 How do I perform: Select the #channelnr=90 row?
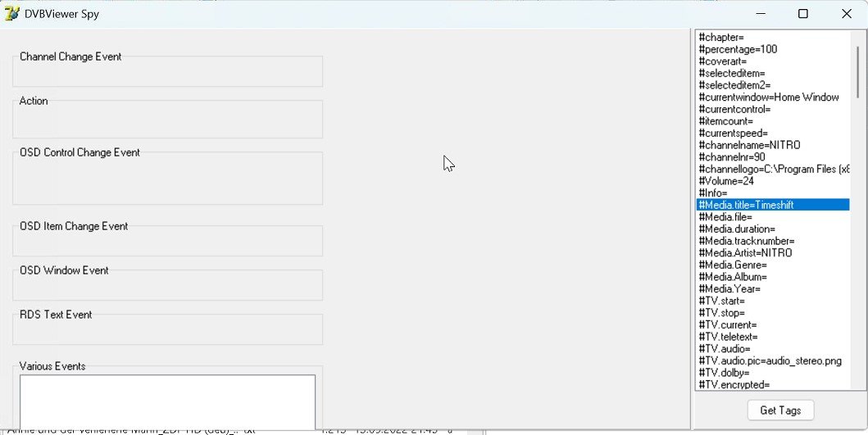[773, 157]
